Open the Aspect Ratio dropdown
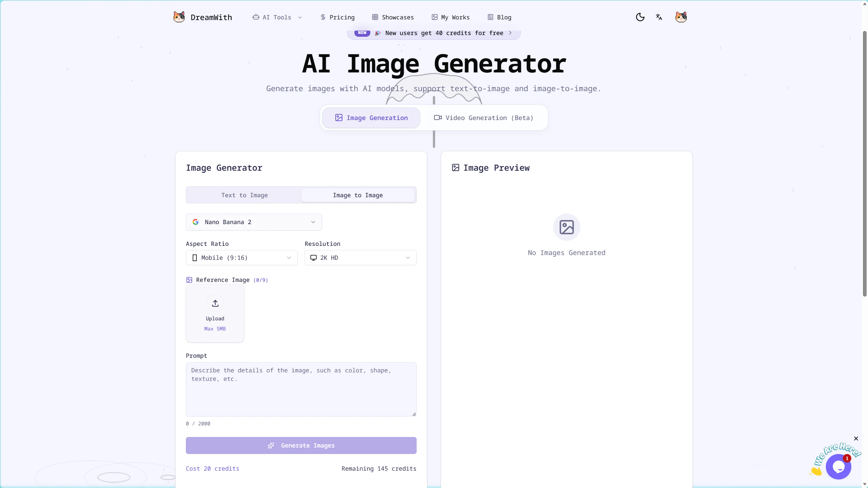The image size is (868, 488). tap(242, 258)
